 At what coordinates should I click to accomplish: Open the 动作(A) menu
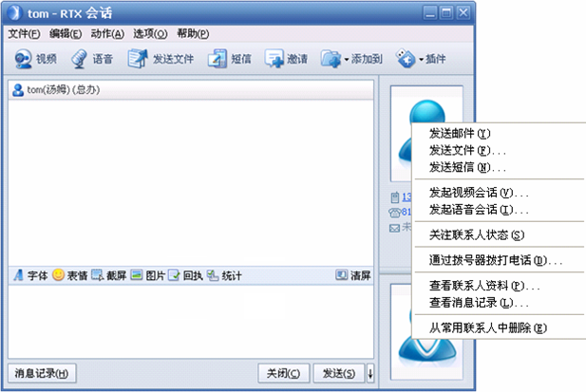pos(107,34)
